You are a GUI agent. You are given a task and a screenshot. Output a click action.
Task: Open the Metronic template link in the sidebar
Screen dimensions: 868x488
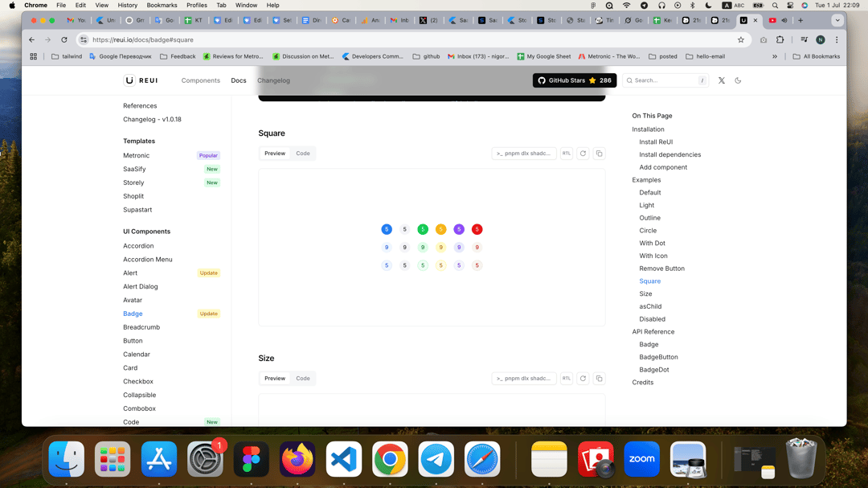pos(136,156)
